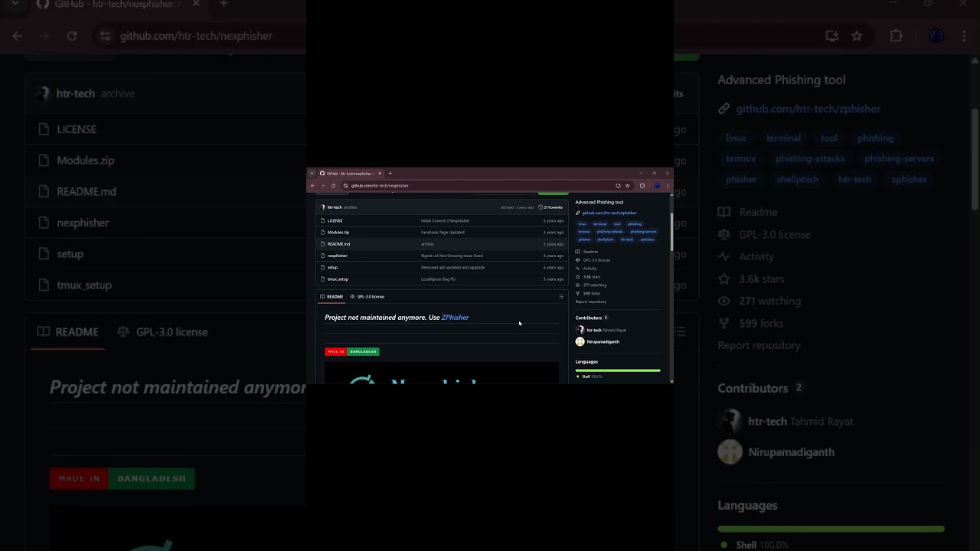Click the file icon beside Modules.zip
The width and height of the screenshot is (980, 551).
[322, 233]
